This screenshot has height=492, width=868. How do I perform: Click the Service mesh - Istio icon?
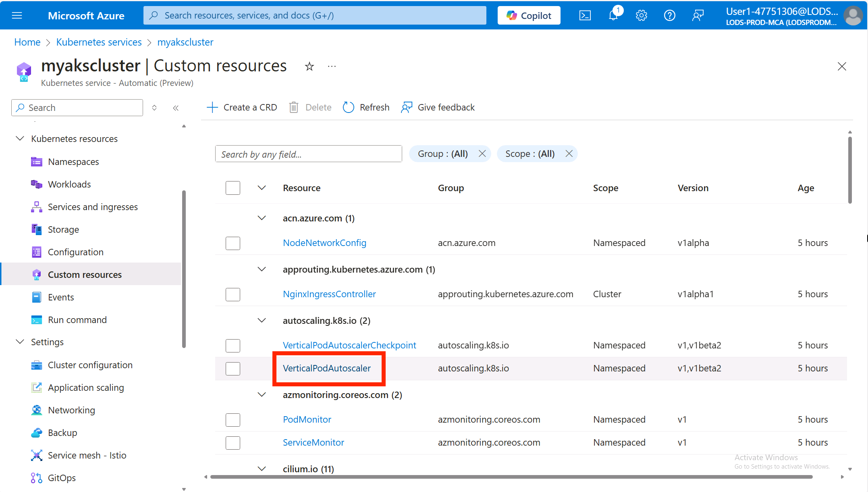37,455
